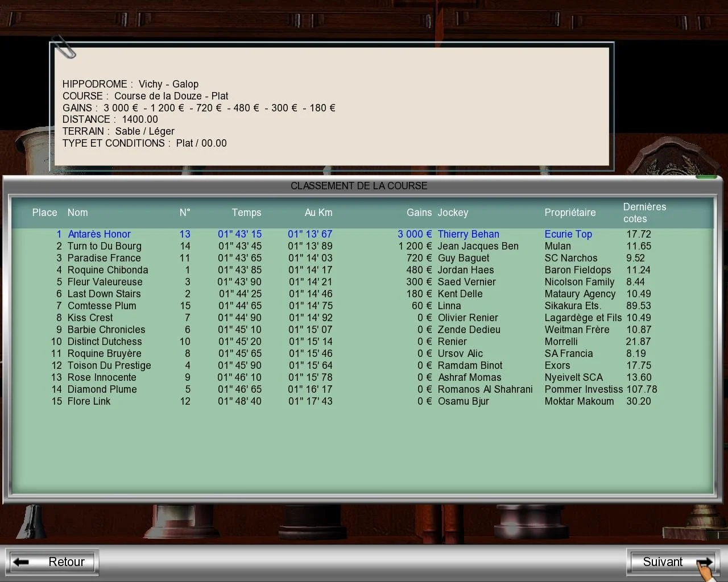Viewport: 728px width, 582px height.
Task: Click the Nom column header
Action: coord(77,213)
